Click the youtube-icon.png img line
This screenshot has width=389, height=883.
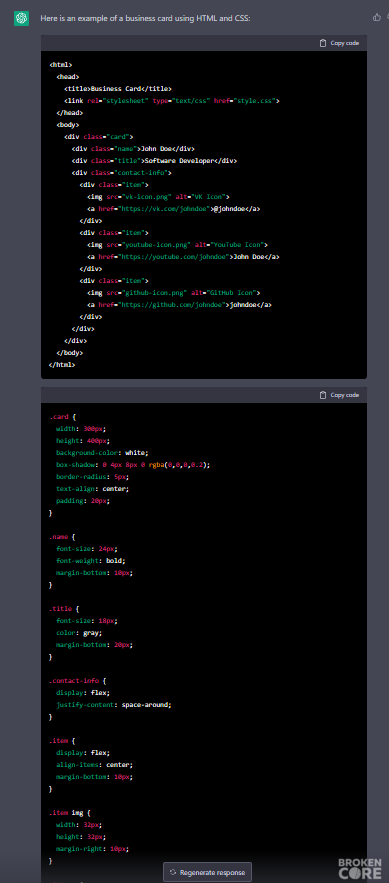[x=177, y=244]
